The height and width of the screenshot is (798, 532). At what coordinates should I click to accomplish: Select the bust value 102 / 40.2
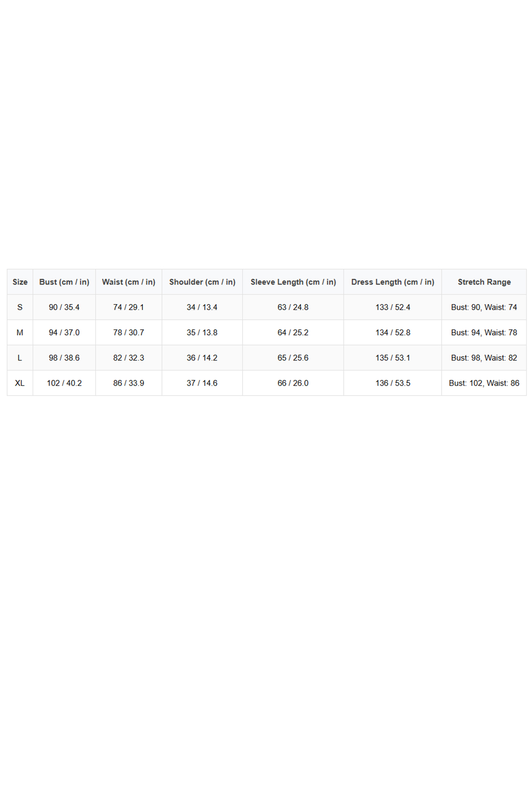(64, 383)
